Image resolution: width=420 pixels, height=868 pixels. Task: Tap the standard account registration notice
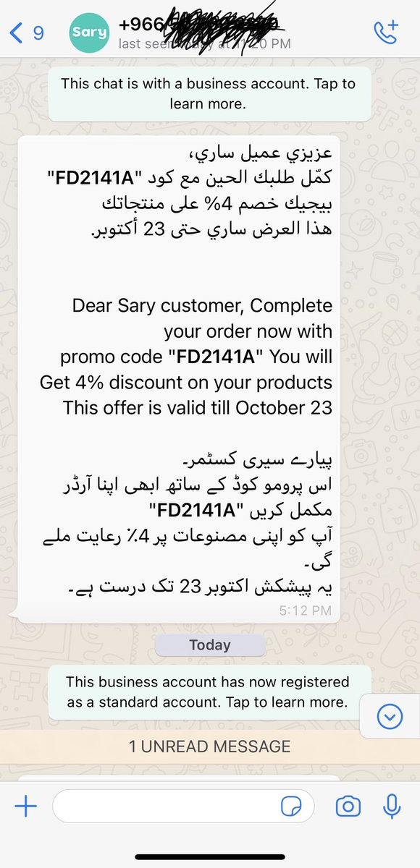pyautogui.click(x=209, y=692)
